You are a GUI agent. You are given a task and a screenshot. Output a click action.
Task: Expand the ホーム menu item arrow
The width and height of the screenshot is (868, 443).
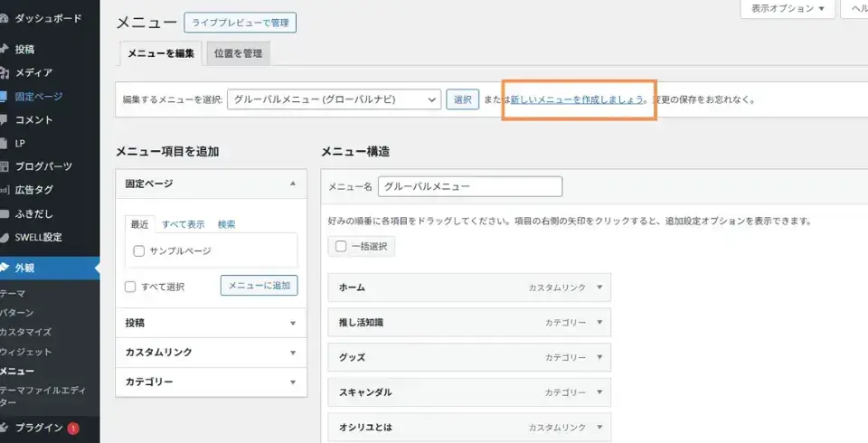point(599,287)
